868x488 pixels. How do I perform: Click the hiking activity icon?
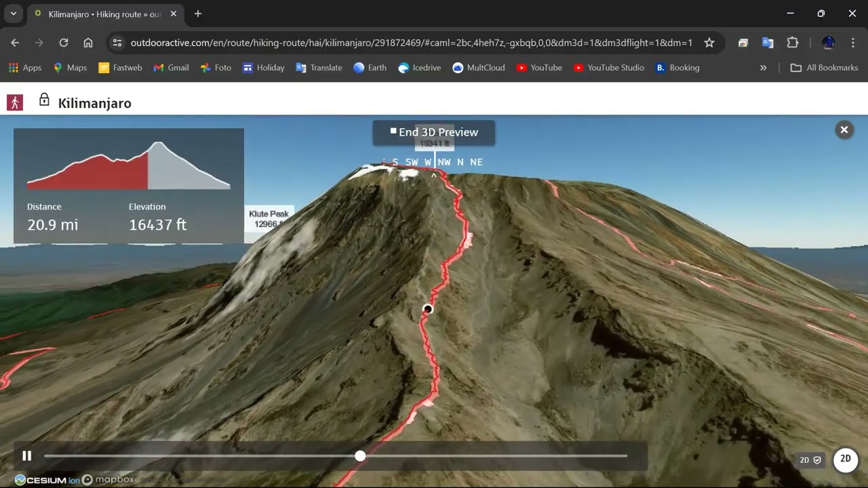15,102
